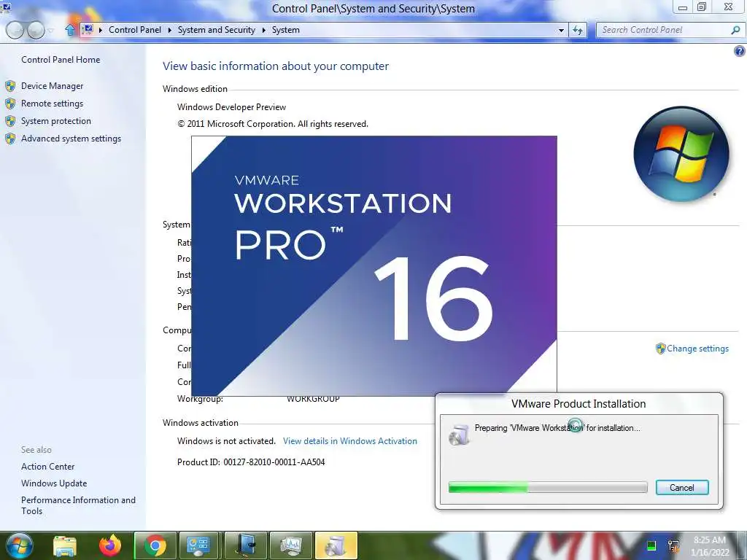Click shield icon beside Device Manager
This screenshot has width=747, height=560.
click(x=10, y=86)
